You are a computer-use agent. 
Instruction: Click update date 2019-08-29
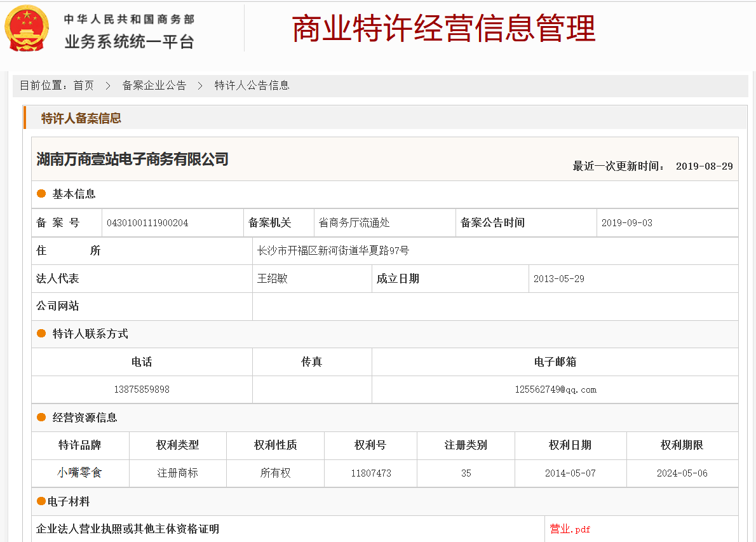tap(704, 166)
